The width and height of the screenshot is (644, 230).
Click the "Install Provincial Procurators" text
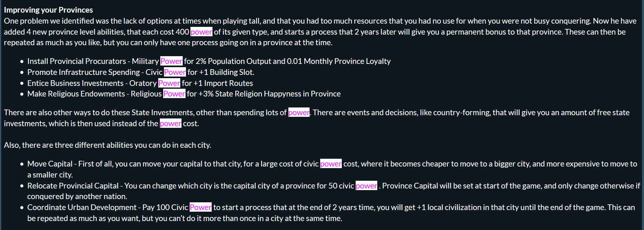click(77, 61)
